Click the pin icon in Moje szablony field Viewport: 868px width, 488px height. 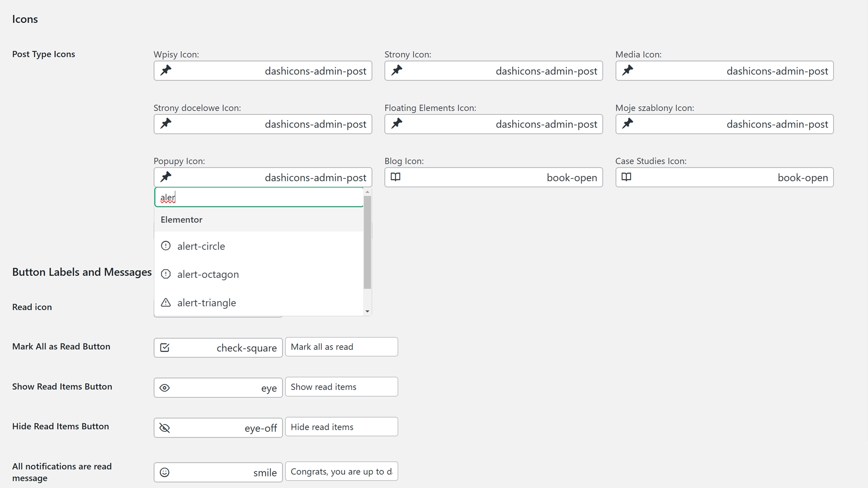627,123
